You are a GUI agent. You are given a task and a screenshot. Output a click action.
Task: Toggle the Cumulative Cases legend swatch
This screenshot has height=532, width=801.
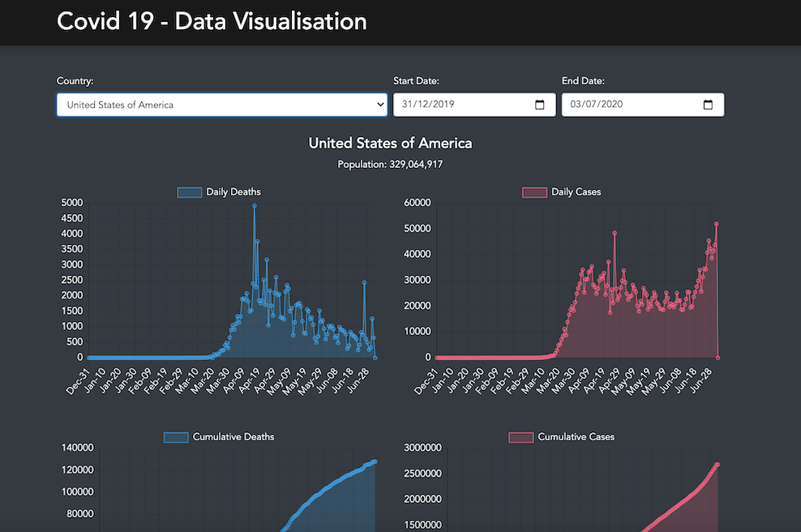[521, 437]
